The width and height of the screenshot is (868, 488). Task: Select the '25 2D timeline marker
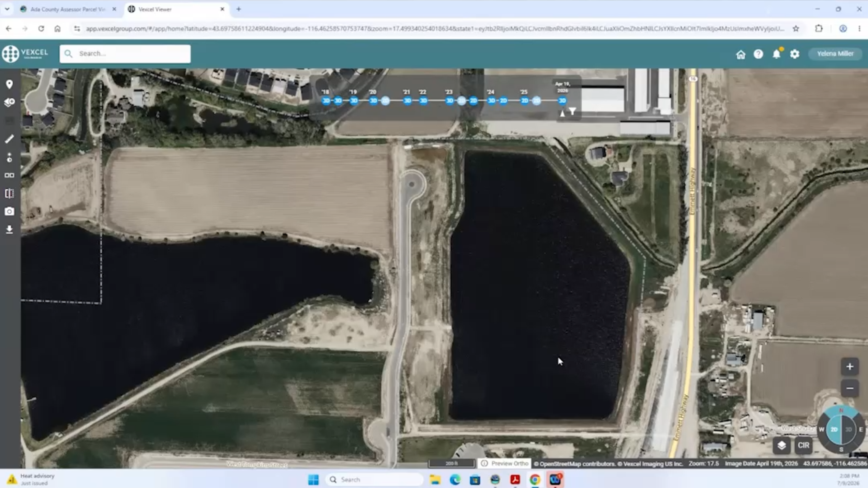pyautogui.click(x=524, y=101)
